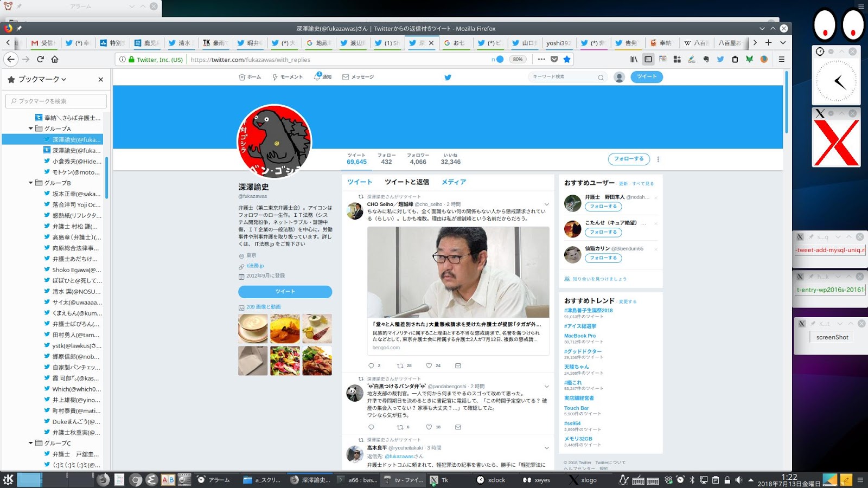
Task: Show site information icon beside Twitter, Inc.
Action: click(123, 59)
